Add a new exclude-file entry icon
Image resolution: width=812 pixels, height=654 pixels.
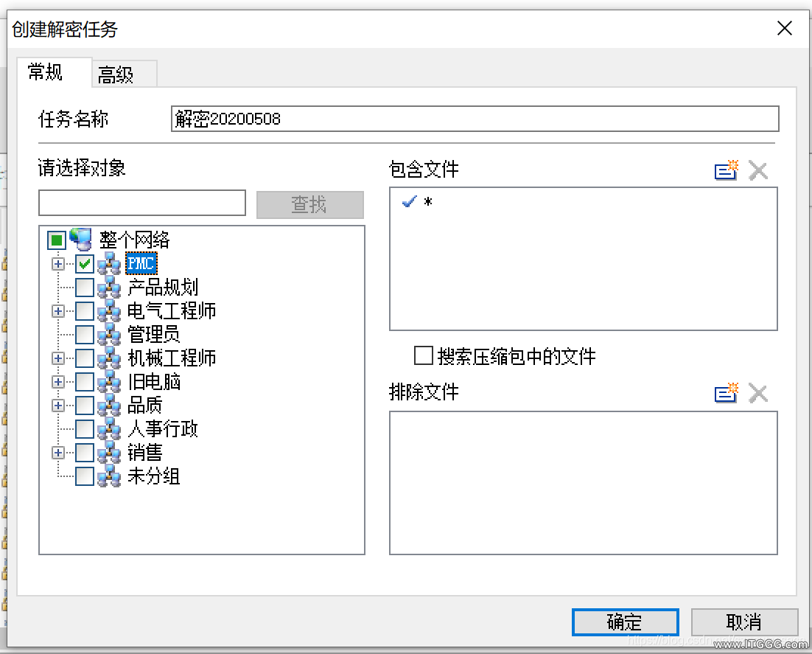tap(726, 393)
